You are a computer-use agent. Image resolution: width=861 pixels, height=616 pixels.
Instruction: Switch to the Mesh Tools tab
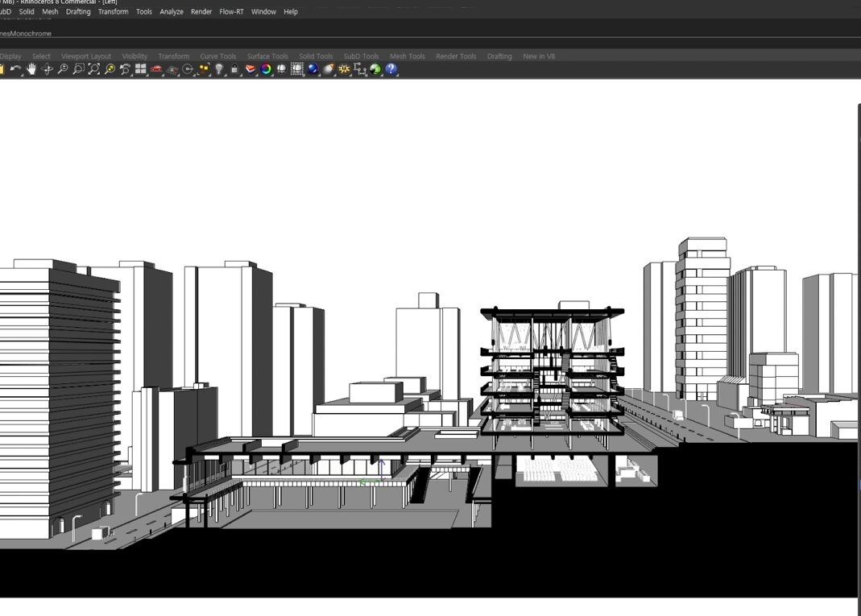coord(408,56)
